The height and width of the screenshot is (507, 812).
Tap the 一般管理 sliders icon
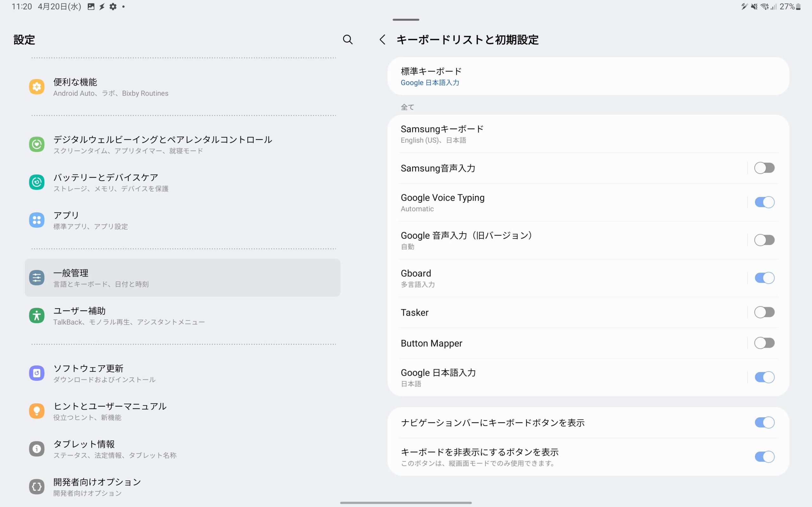[36, 278]
